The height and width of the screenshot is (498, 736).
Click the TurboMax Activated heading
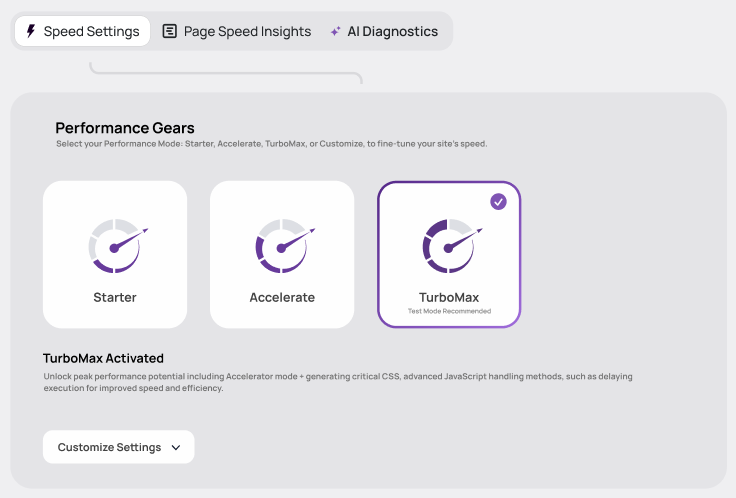(103, 359)
